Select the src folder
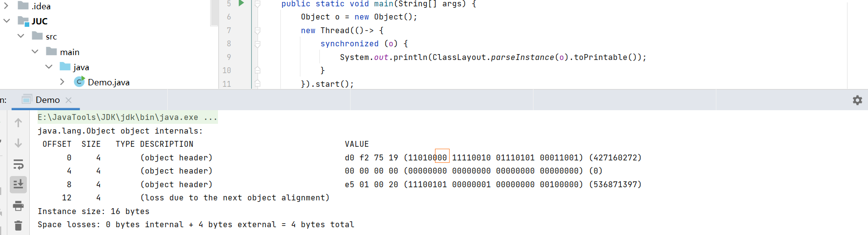This screenshot has width=868, height=235. click(x=51, y=37)
